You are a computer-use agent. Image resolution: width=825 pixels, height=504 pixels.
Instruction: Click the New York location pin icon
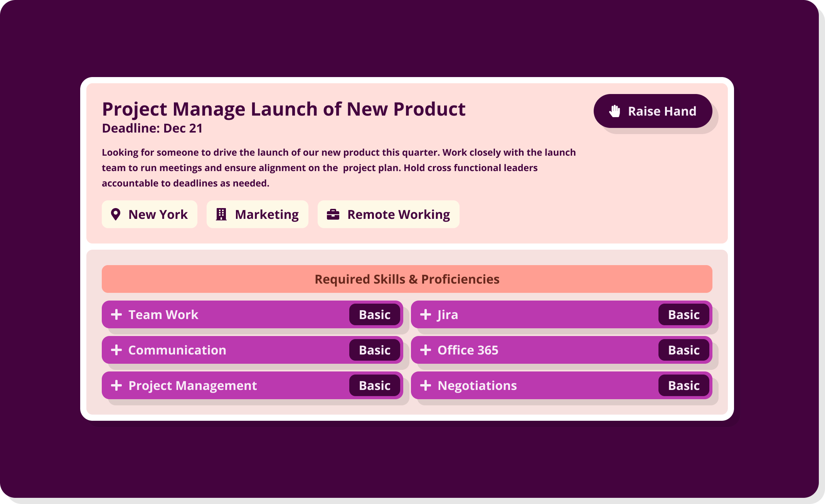[116, 214]
